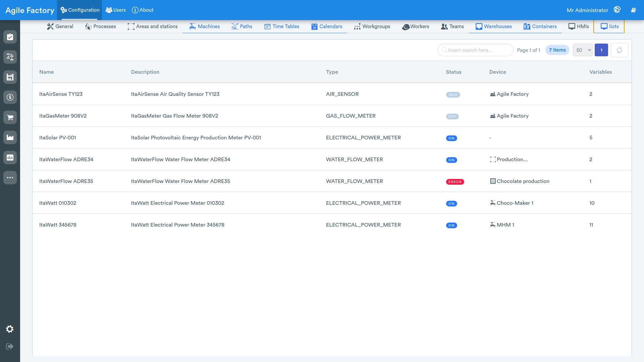Click the refresh table button
Image resolution: width=644 pixels, height=362 pixels.
coord(619,50)
